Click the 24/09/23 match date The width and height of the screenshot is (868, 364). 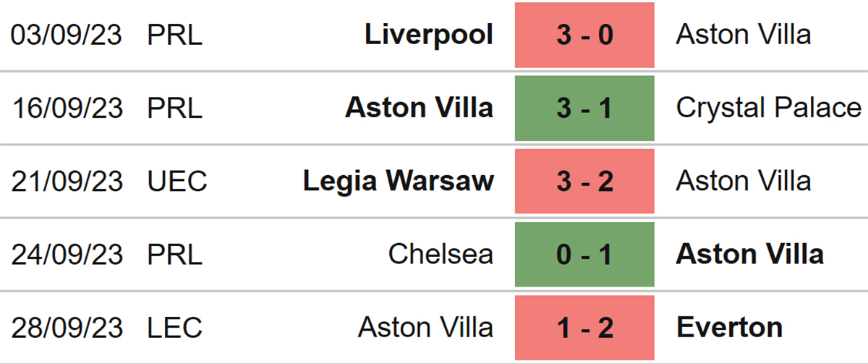(x=67, y=254)
